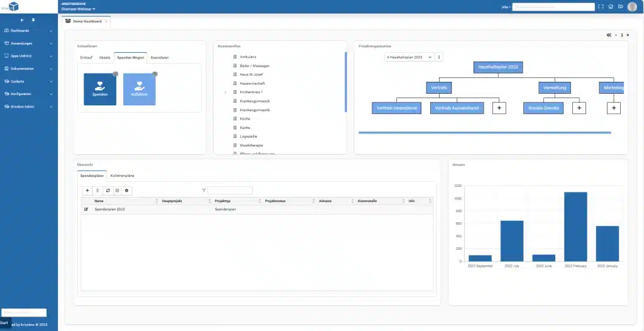Toggle fullscreen mode icon in header
Viewport: 644px width, 331px height.
(x=601, y=6)
